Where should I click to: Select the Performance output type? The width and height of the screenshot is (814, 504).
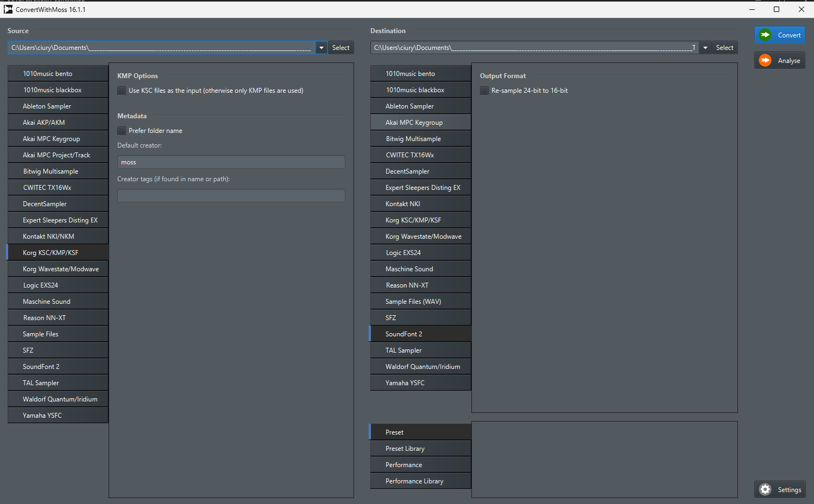[420, 465]
